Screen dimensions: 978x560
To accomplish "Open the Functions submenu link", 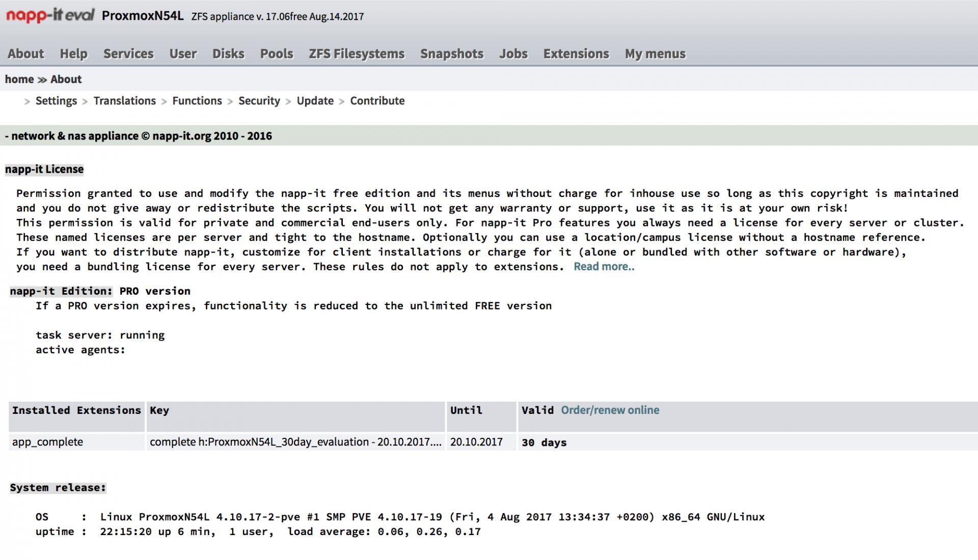I will click(x=197, y=101).
